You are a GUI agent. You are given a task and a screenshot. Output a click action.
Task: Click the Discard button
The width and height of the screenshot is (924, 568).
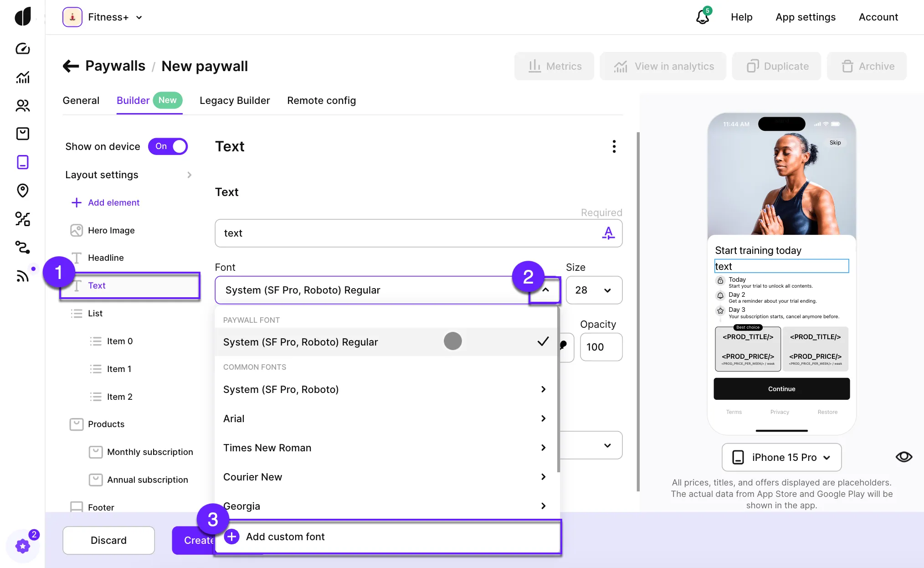coord(108,540)
